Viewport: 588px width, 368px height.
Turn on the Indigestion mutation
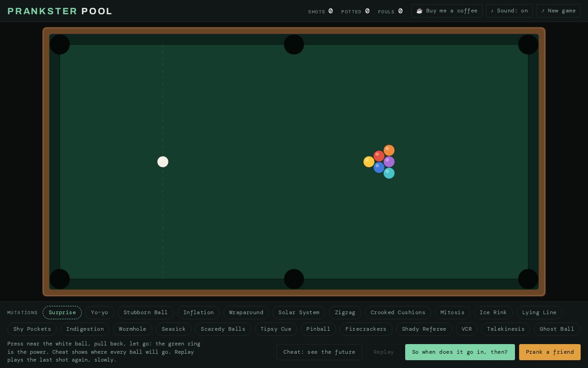[85, 329]
